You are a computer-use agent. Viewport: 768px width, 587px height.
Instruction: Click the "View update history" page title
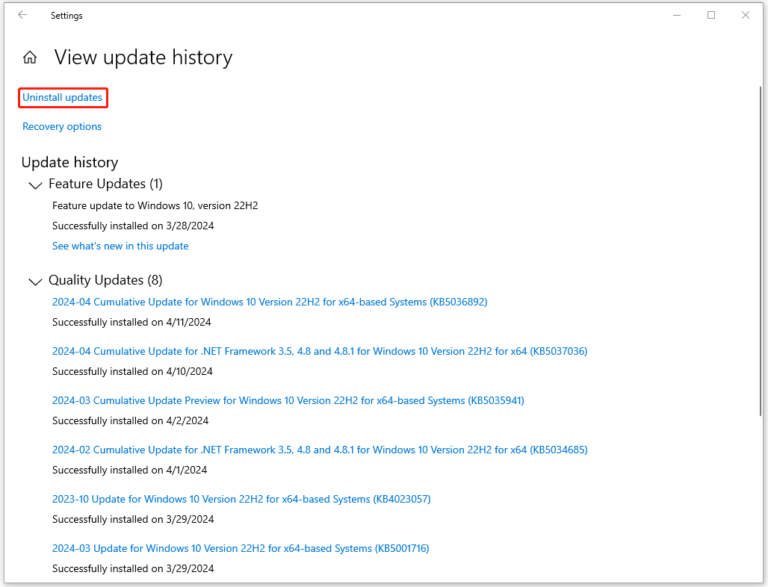143,58
